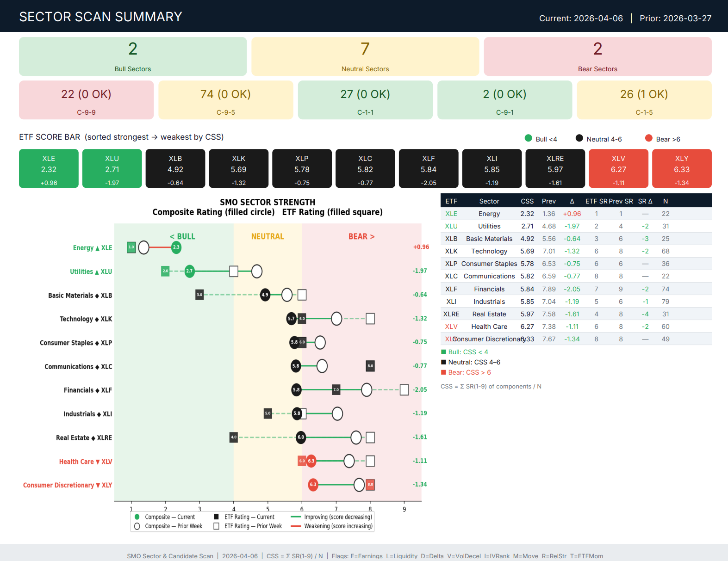The height and width of the screenshot is (561, 728).
Task: Click the XLU ticker in the table
Action: [451, 226]
